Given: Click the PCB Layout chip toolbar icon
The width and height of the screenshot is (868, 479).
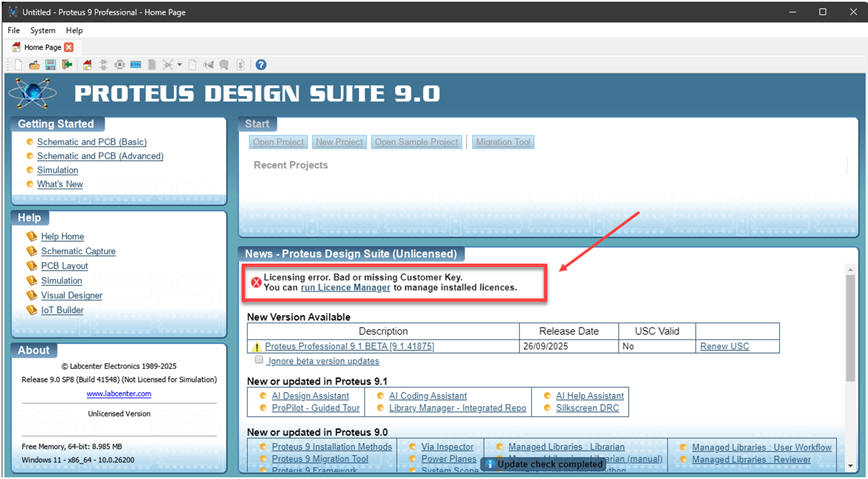Looking at the screenshot, I should tap(120, 65).
